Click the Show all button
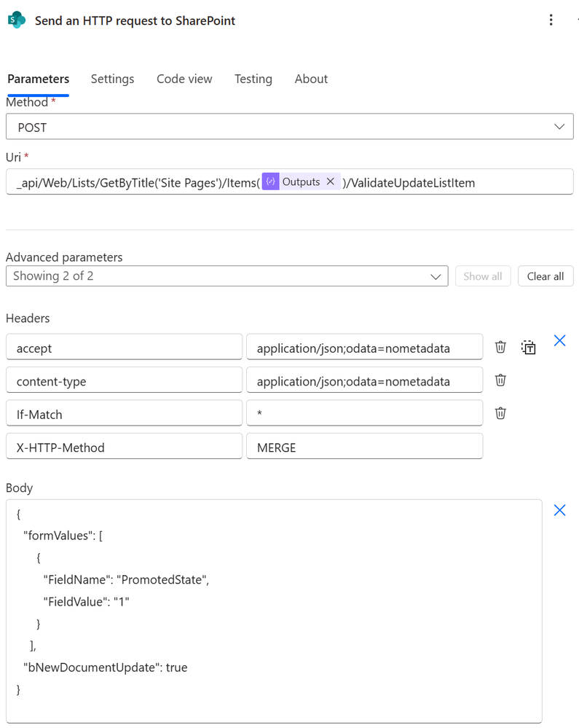The image size is (579, 728). click(x=482, y=276)
